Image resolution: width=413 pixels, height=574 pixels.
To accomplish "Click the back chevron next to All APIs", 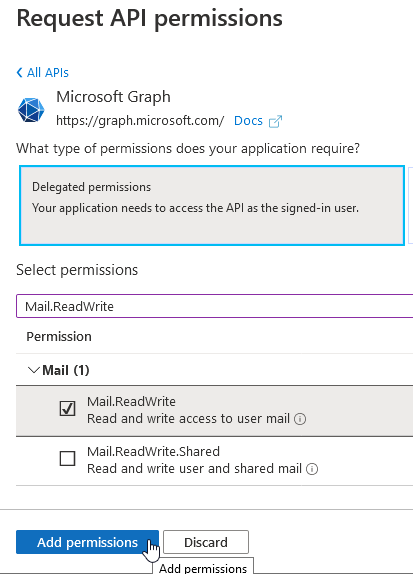I will click(19, 72).
